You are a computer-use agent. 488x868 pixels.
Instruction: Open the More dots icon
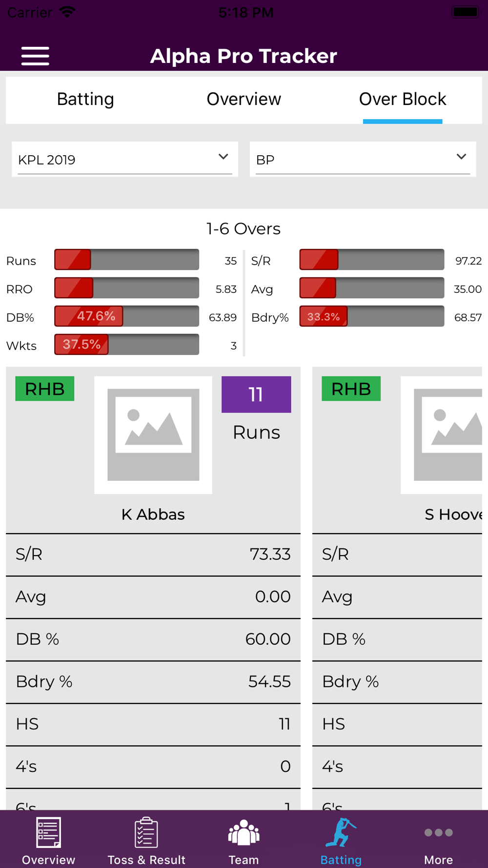coord(438,832)
